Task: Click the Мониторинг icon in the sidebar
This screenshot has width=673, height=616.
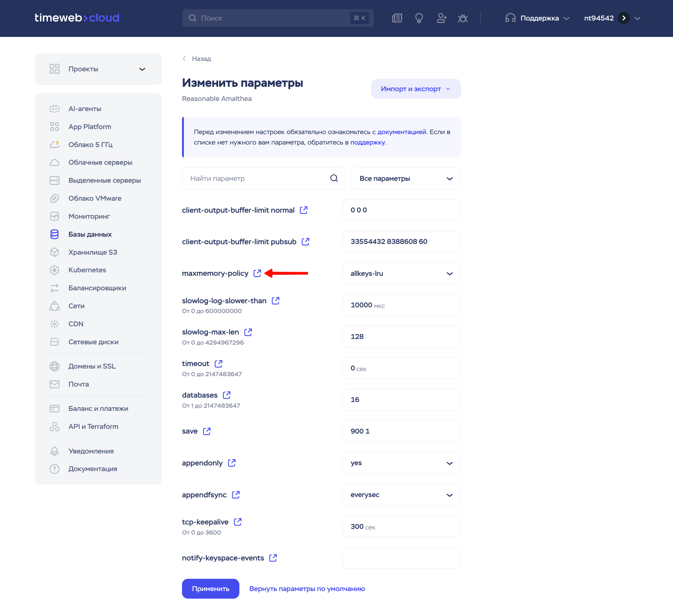Action: [x=55, y=216]
